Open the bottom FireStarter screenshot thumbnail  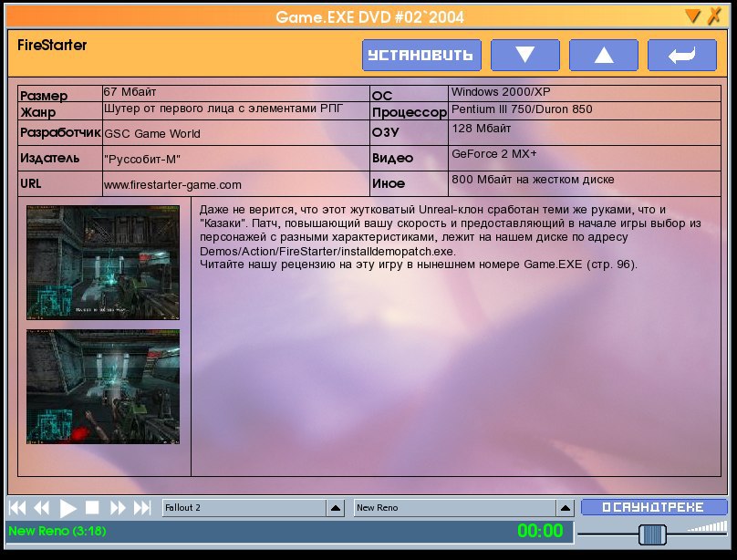(x=103, y=387)
